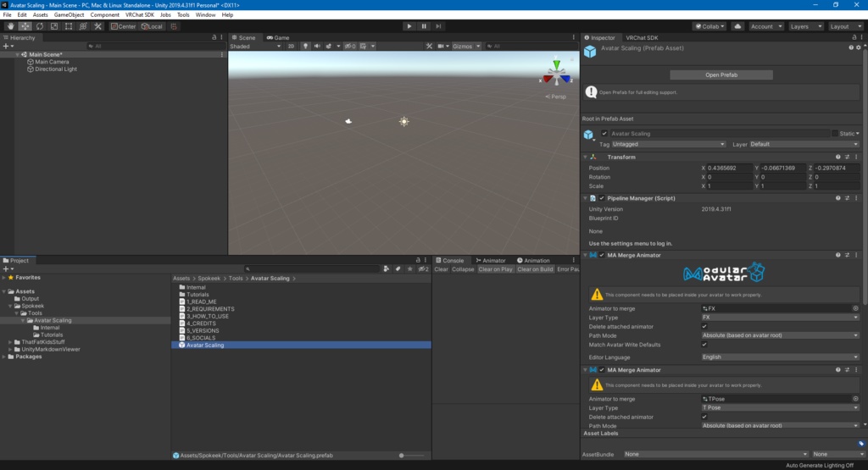Open the Tag Untagged dropdown

pyautogui.click(x=669, y=144)
